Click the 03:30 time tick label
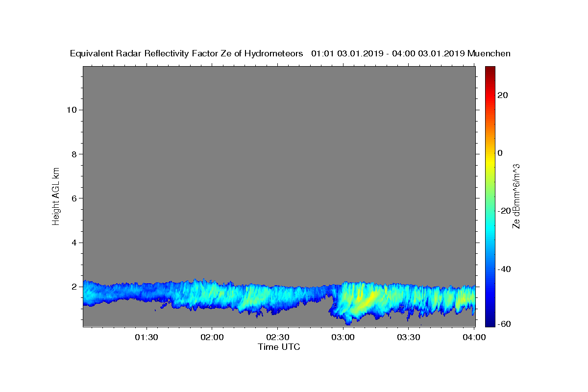588x392 pixels. point(409,337)
